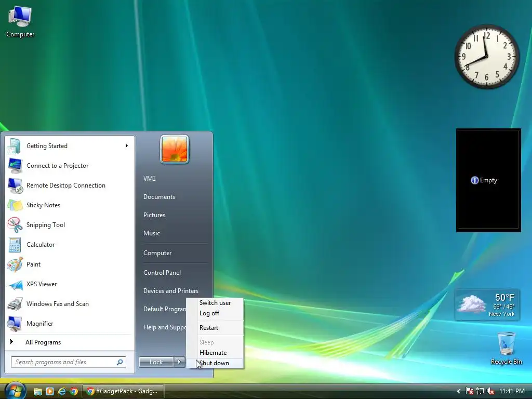Launch Windows Media Player taskbar icon
Image resolution: width=532 pixels, height=399 pixels.
(x=50, y=391)
